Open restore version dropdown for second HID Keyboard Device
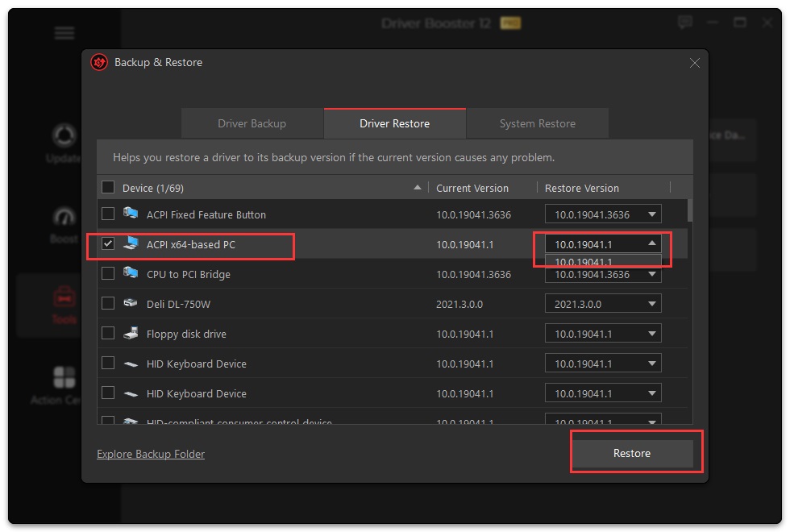 point(603,393)
